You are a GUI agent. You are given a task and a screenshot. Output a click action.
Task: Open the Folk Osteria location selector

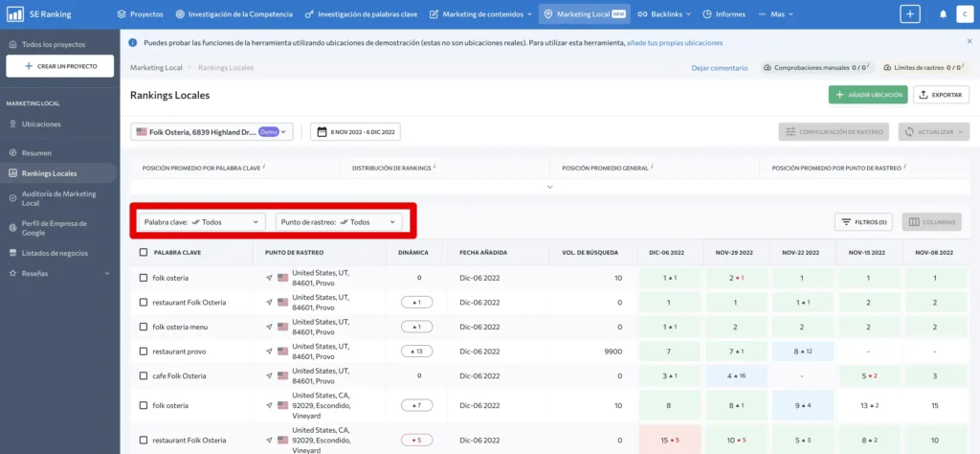[212, 132]
